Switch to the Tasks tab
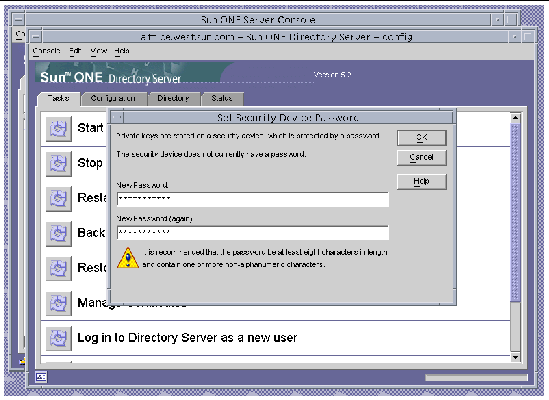Viewport: 549px width, 400px height. click(x=58, y=98)
